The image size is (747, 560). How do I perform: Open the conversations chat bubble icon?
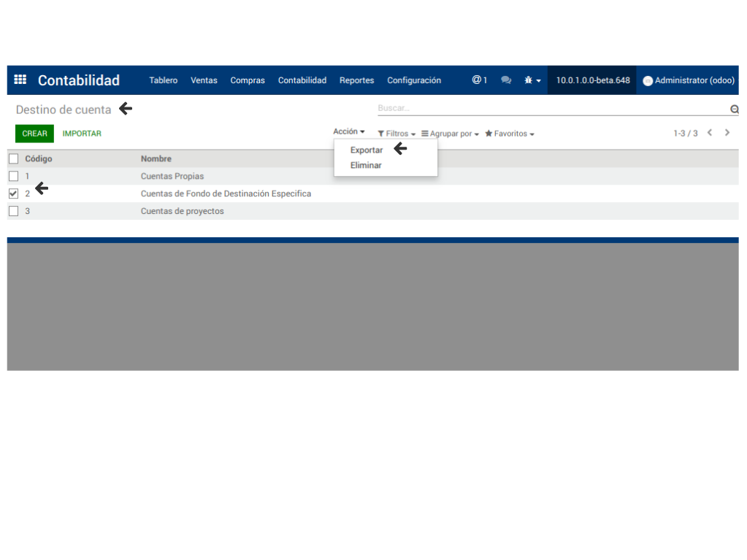pos(506,80)
